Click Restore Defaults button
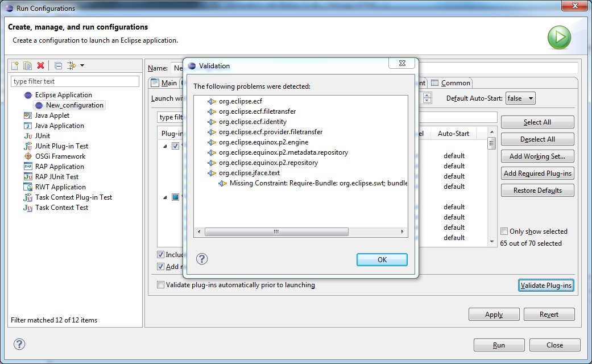The image size is (592, 364). point(537,191)
